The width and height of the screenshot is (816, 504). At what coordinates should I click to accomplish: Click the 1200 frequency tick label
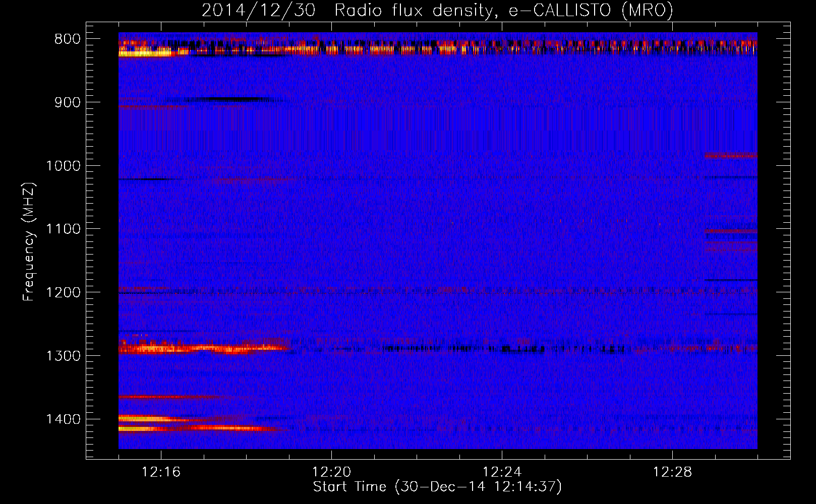[x=63, y=292]
